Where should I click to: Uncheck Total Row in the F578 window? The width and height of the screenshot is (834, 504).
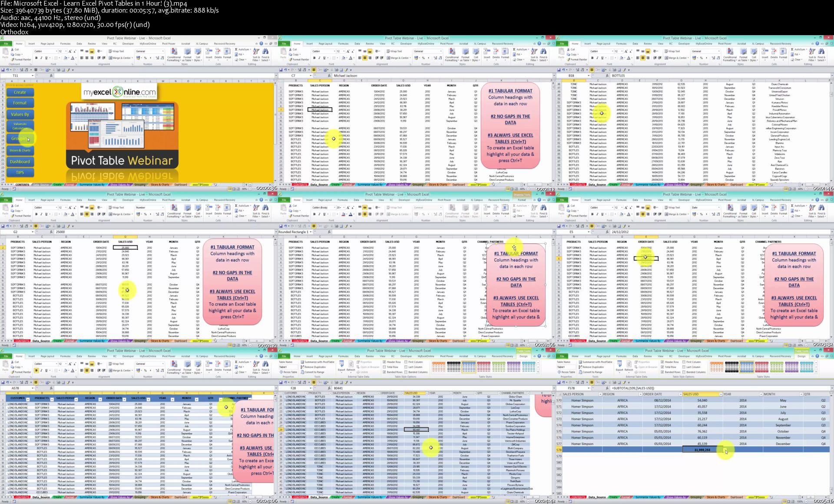[x=662, y=367]
